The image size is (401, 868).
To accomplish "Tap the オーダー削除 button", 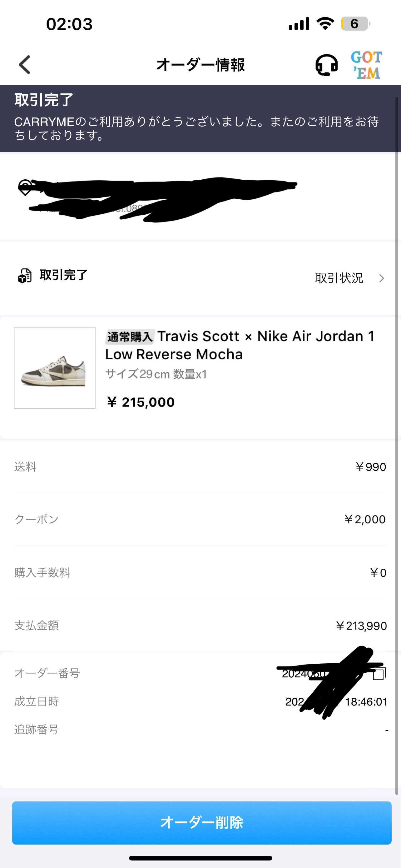I will point(202,822).
